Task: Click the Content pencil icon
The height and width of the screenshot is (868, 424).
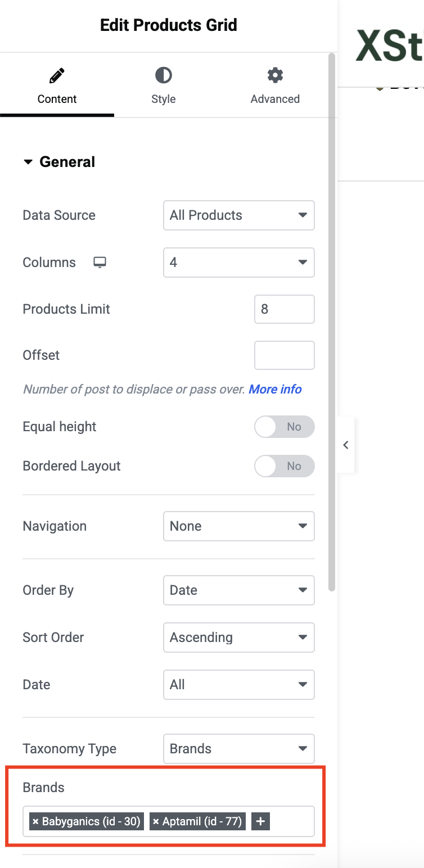Action: pyautogui.click(x=57, y=75)
